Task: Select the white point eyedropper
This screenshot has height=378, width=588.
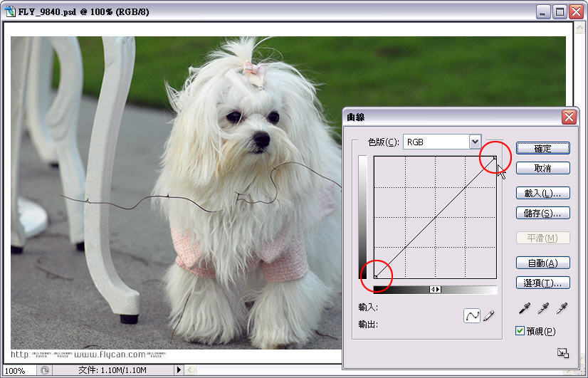Action: click(562, 308)
